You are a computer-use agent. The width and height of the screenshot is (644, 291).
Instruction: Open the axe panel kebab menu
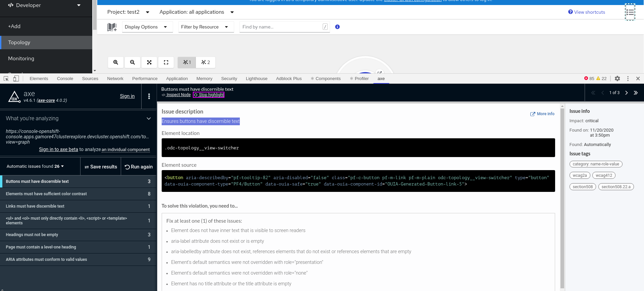149,96
